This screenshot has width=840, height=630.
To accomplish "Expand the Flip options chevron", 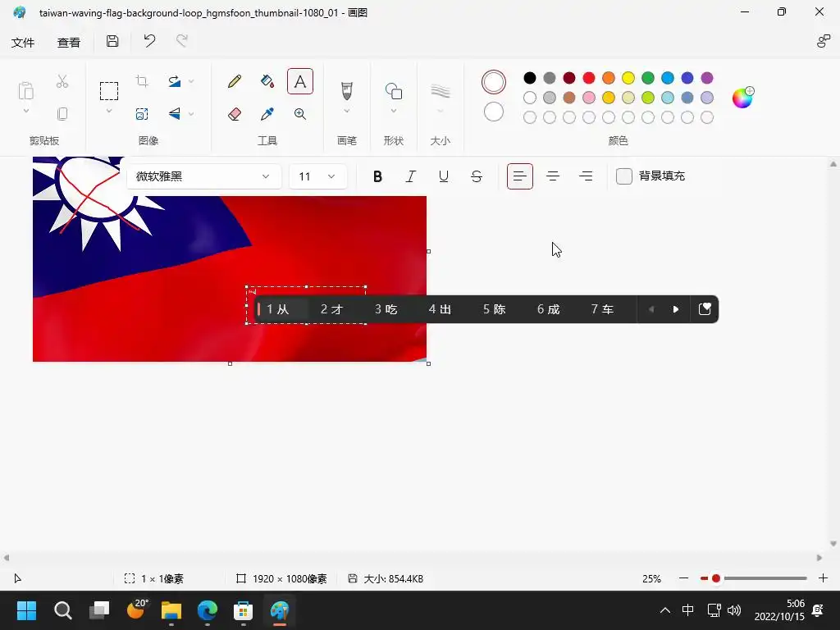I will tap(191, 113).
